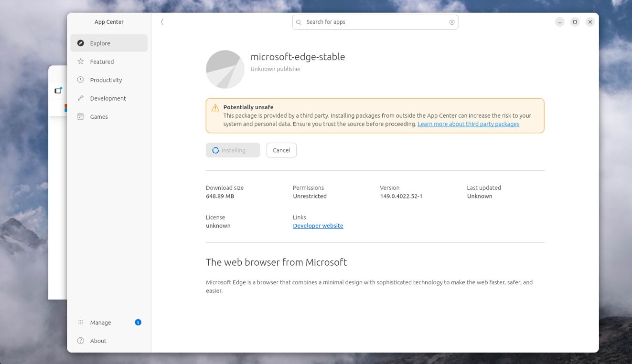The image size is (632, 364).
Task: Open 'Learn more about third party packages' link
Action: pyautogui.click(x=469, y=124)
